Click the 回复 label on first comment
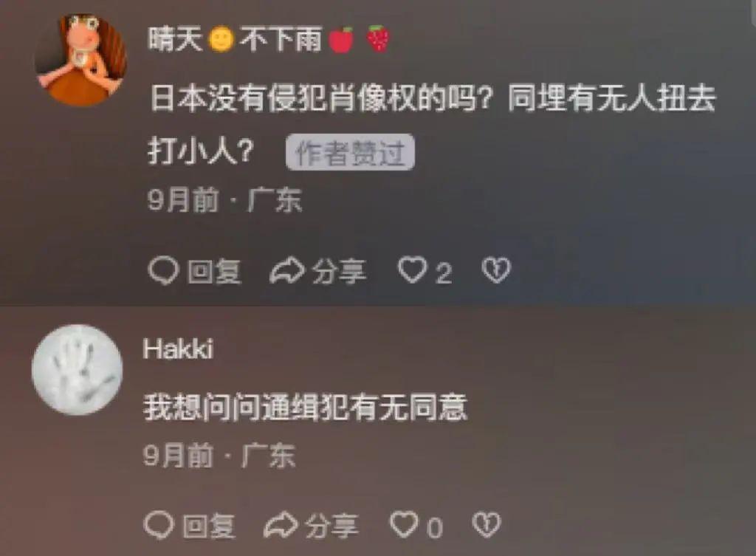Viewport: 756px width, 556px height. click(214, 272)
